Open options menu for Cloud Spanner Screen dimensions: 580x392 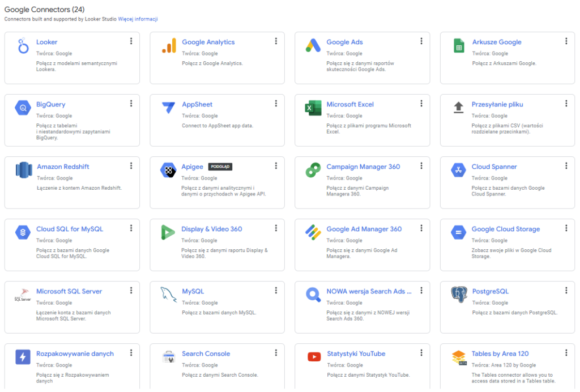tap(566, 165)
